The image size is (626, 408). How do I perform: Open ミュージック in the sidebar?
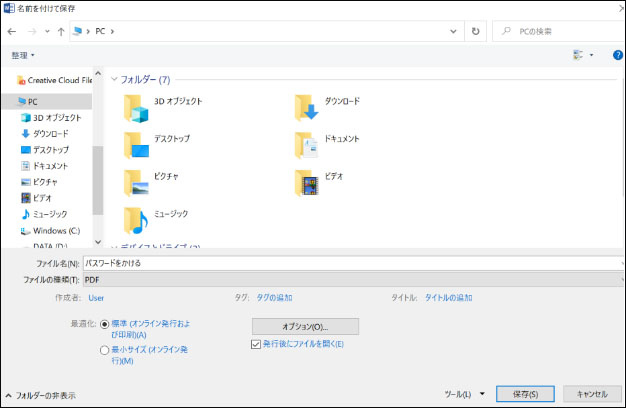pyautogui.click(x=44, y=214)
